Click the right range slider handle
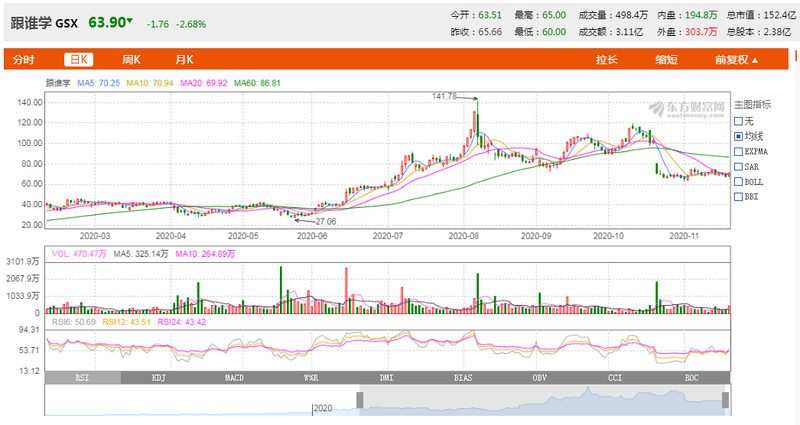Screen dimensions: 800x425 [725, 400]
